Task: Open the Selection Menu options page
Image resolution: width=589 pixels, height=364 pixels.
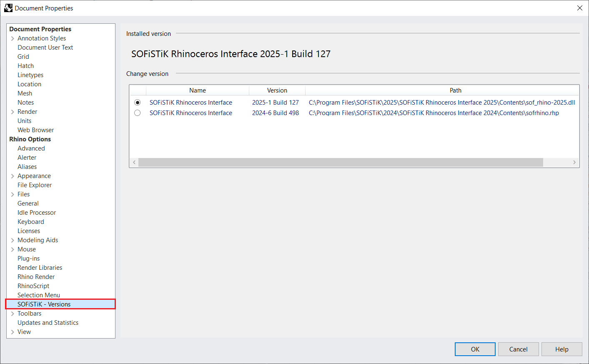Action: 39,295
